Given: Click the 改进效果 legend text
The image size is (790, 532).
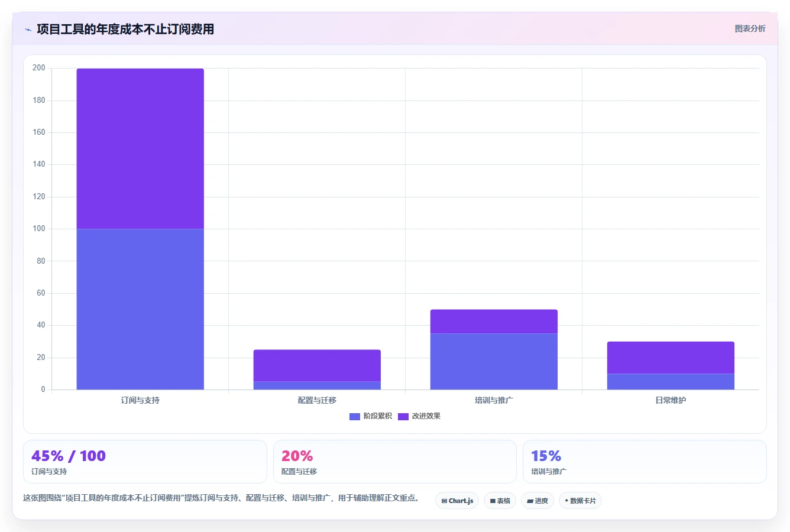Looking at the screenshot, I should 426,416.
